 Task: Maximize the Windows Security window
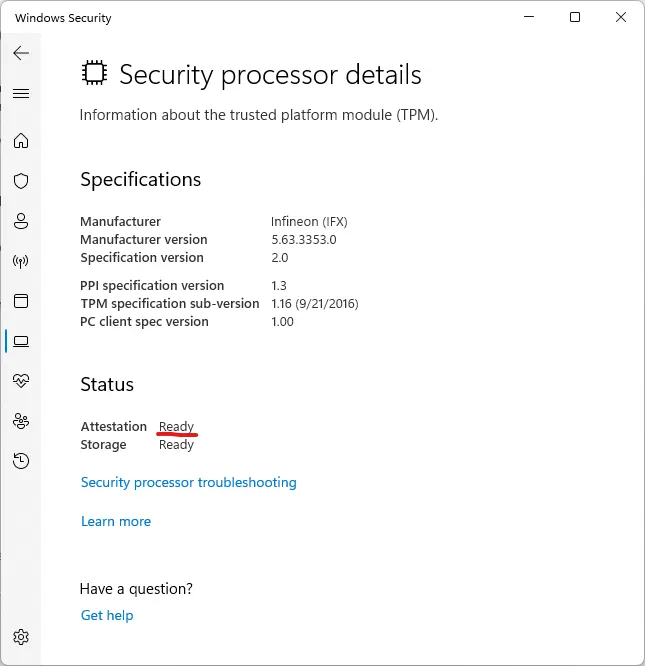[x=575, y=17]
